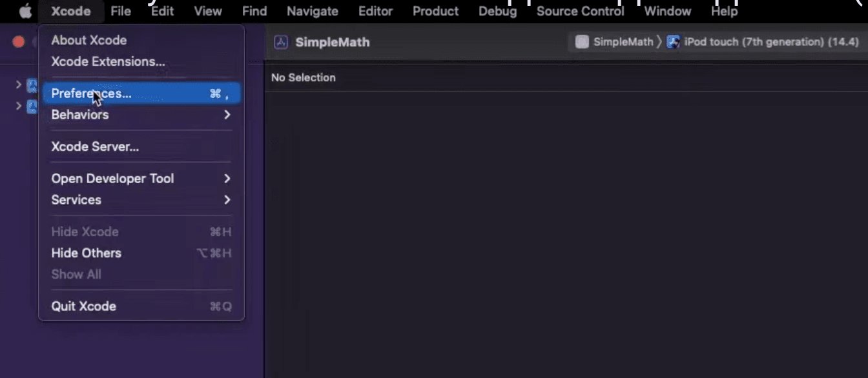Click Quit Xcode
The image size is (868, 378).
tap(83, 306)
